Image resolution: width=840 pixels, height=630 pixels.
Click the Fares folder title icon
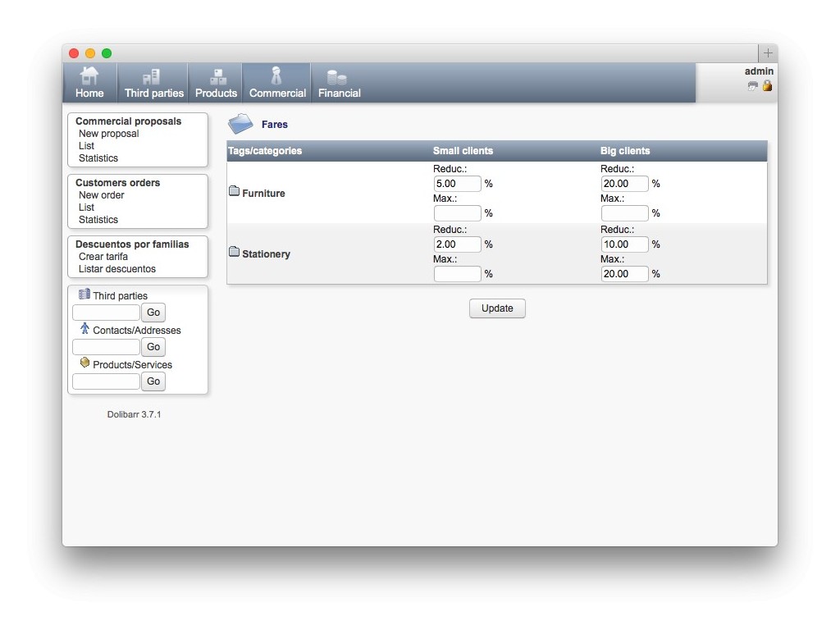pyautogui.click(x=240, y=124)
